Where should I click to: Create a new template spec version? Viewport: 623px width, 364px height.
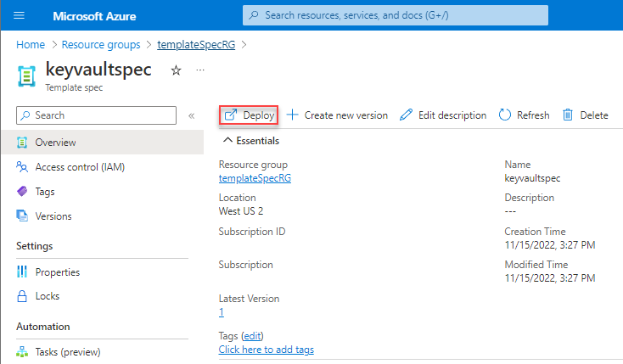pos(337,115)
